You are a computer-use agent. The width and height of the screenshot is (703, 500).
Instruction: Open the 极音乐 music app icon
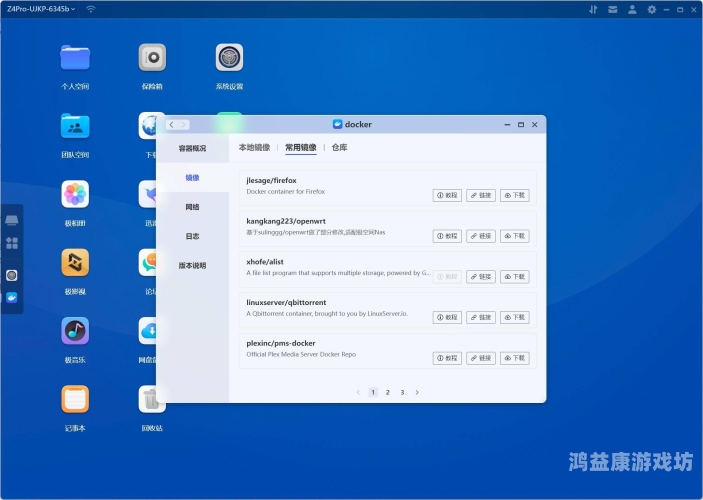75,331
